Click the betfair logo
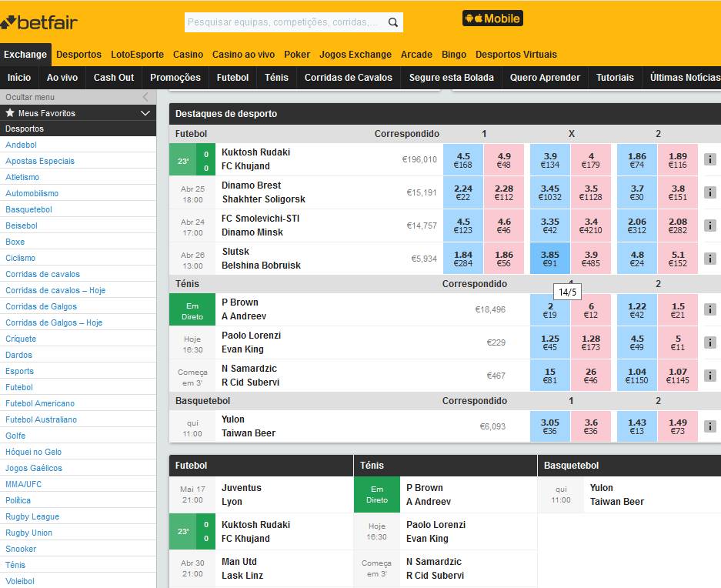The height and width of the screenshot is (588, 721). click(38, 22)
